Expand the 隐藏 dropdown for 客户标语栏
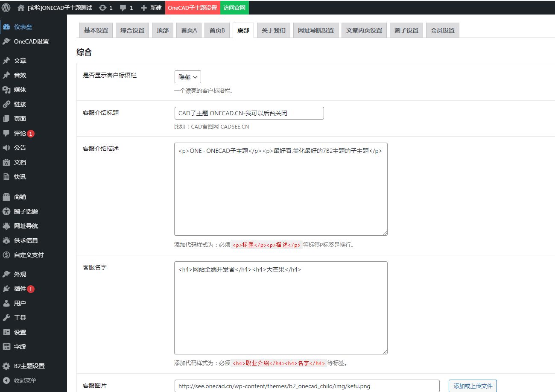This screenshot has height=392, width=555. pos(187,77)
